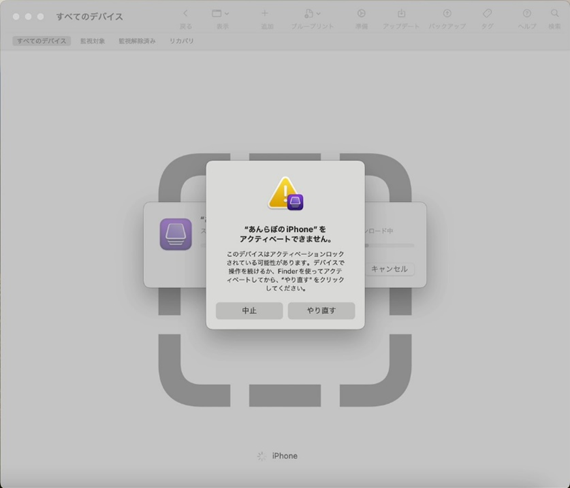Open the ヘルプ help icon
This screenshot has height=488, width=570.
pyautogui.click(x=527, y=13)
